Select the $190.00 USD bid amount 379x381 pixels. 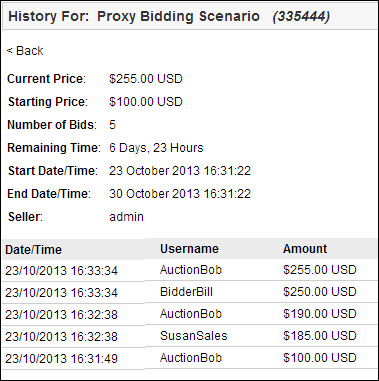coord(320,314)
